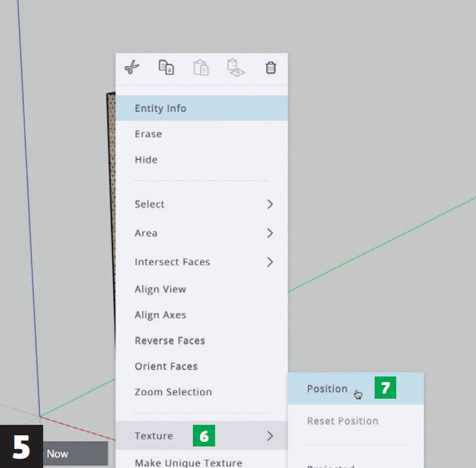Viewport: 476px width, 468px height.
Task: Expand the Intersect Faces chevron
Action: pos(270,262)
